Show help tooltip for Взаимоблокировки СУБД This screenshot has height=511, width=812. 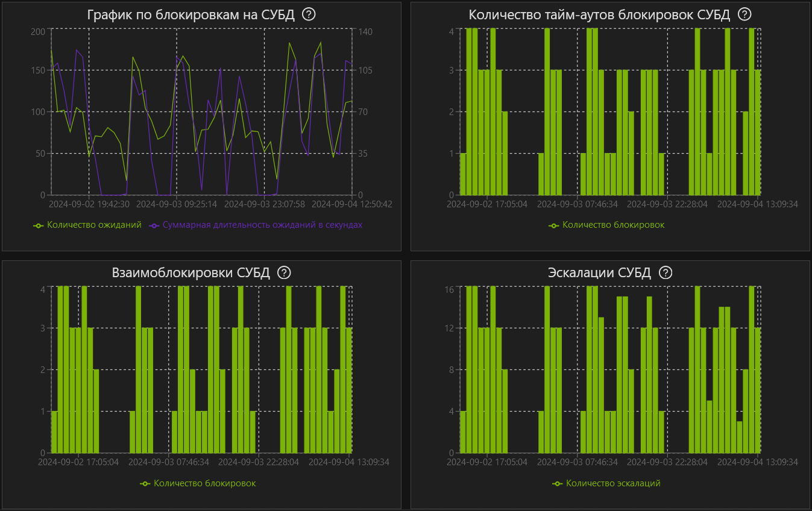(284, 272)
